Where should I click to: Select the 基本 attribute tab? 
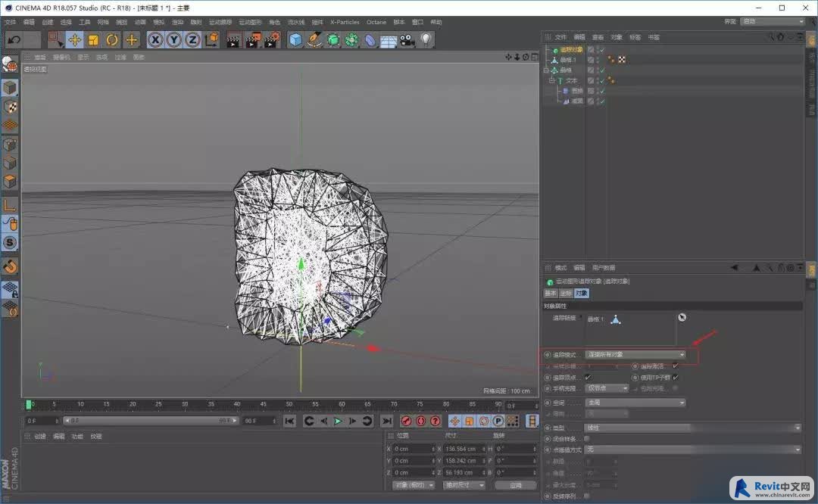(x=551, y=294)
